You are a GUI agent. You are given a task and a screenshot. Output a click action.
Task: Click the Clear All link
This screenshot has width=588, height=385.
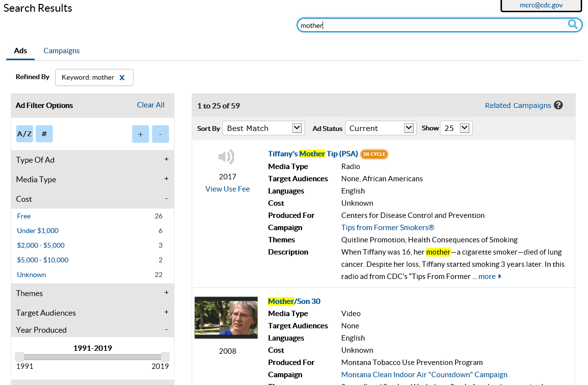(x=151, y=105)
